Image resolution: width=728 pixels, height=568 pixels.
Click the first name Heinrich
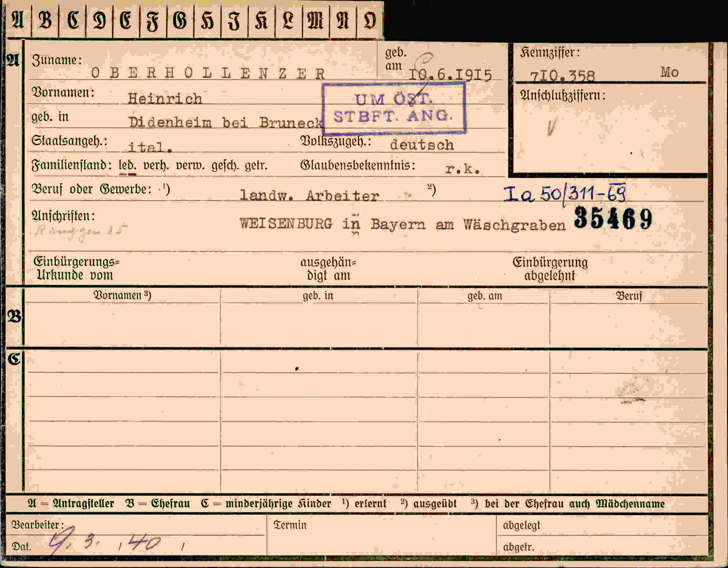(x=165, y=99)
